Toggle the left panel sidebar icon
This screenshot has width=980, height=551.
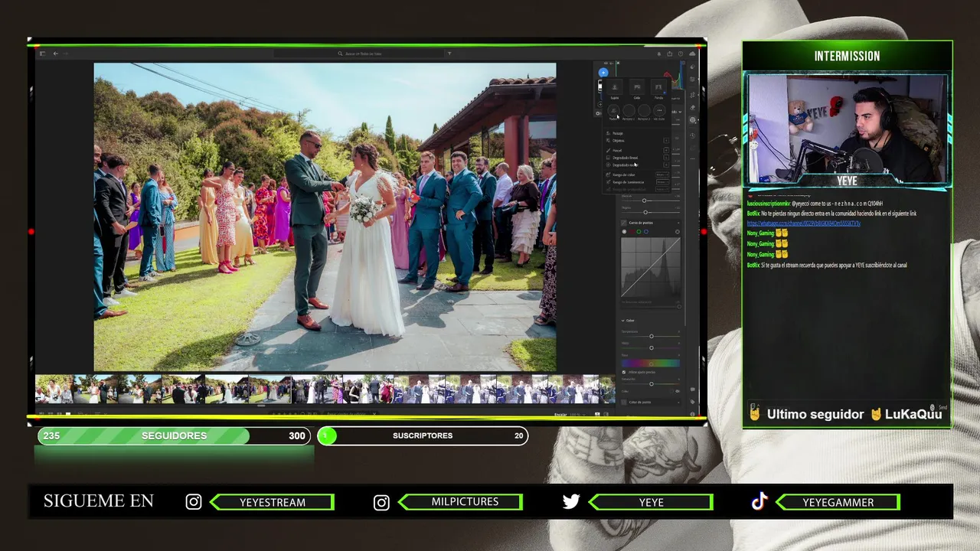pyautogui.click(x=42, y=54)
